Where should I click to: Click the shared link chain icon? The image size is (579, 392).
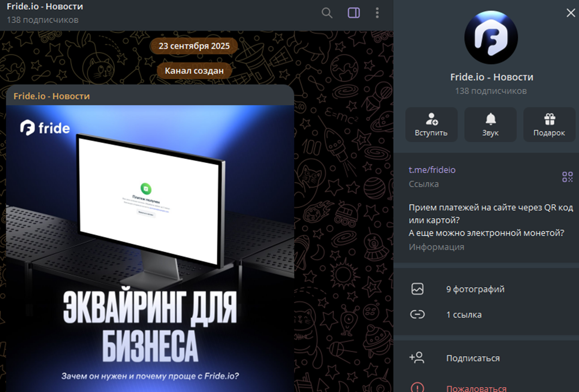point(417,314)
